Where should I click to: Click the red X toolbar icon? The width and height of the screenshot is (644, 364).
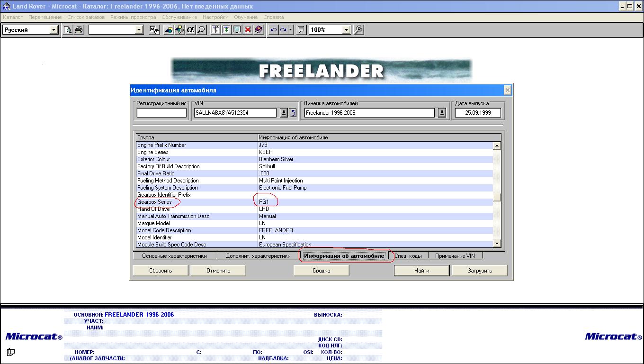[248, 30]
